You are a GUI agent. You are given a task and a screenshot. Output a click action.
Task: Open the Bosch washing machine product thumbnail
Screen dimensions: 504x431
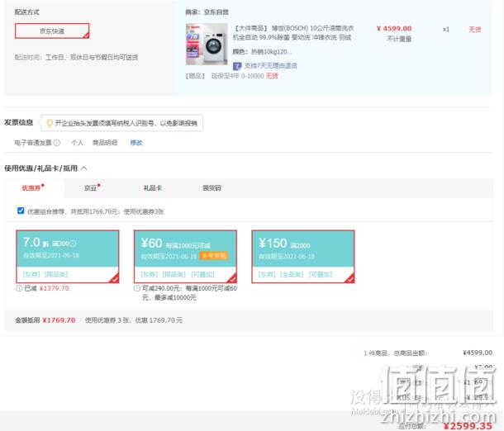click(207, 44)
